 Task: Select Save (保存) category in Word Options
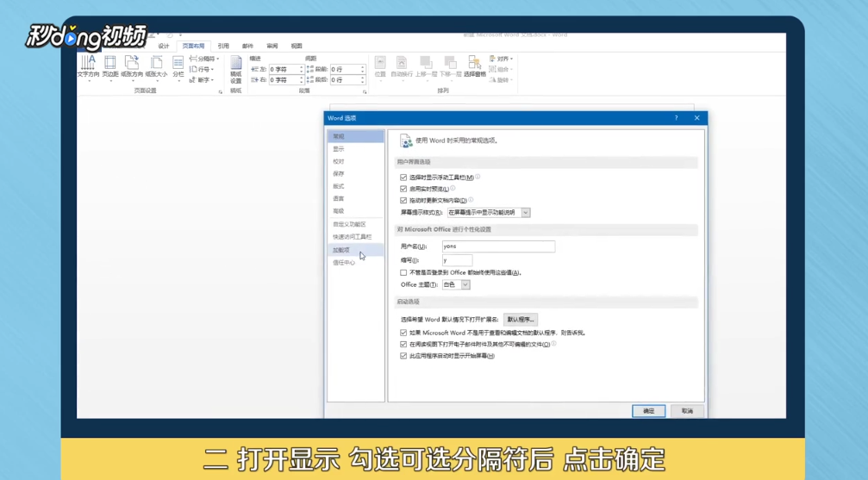pos(355,174)
